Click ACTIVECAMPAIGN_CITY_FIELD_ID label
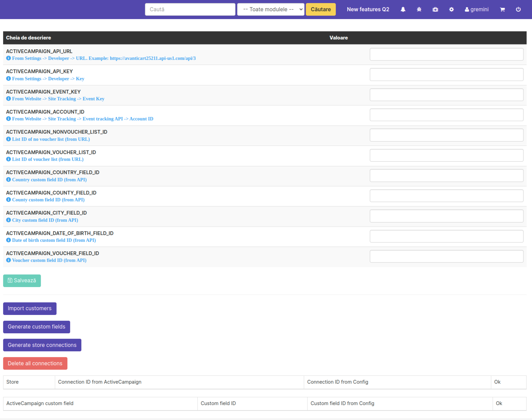The image size is (532, 420). coord(46,213)
